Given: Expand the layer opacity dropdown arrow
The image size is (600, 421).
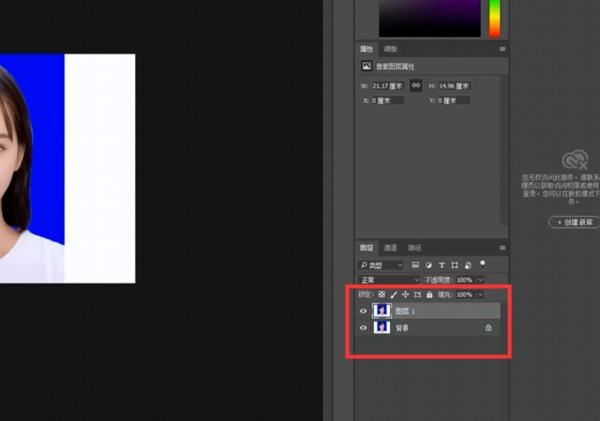Looking at the screenshot, I should click(x=481, y=280).
